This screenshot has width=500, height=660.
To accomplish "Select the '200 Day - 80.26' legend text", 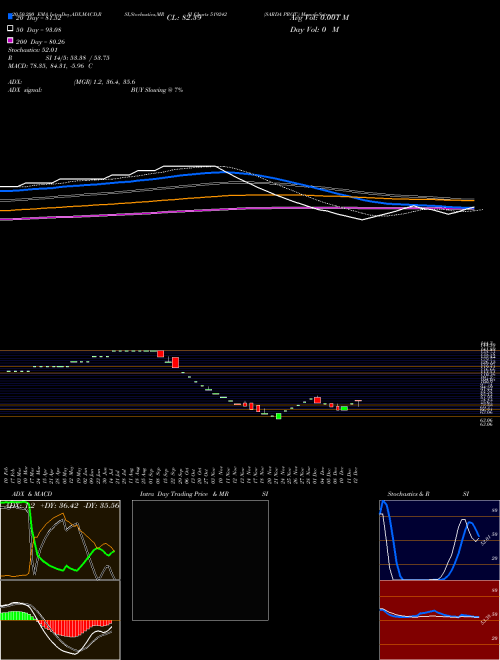I will pyautogui.click(x=40, y=42).
